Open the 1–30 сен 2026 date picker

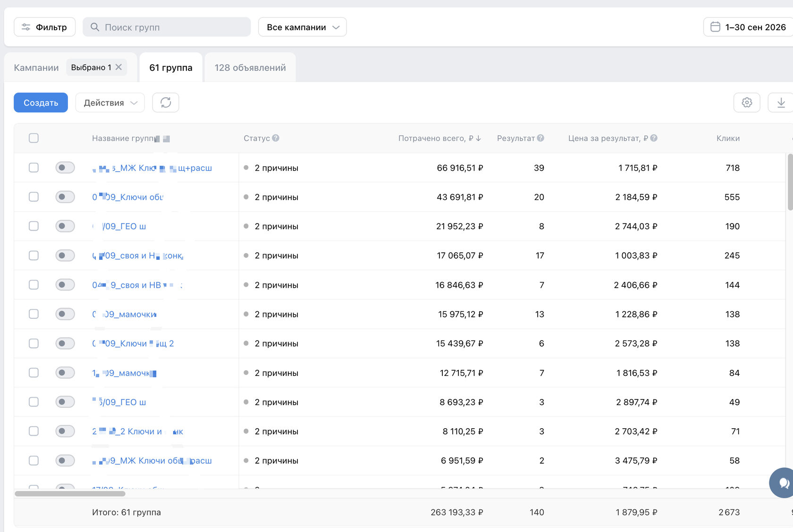coord(748,27)
